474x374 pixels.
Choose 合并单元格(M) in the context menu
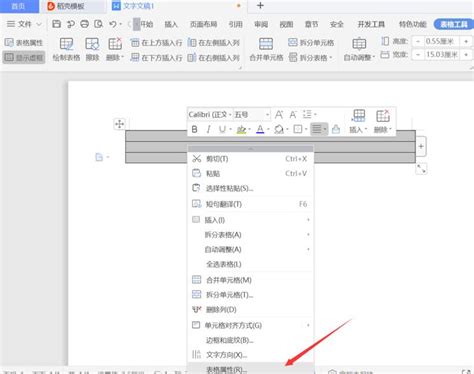click(251, 280)
